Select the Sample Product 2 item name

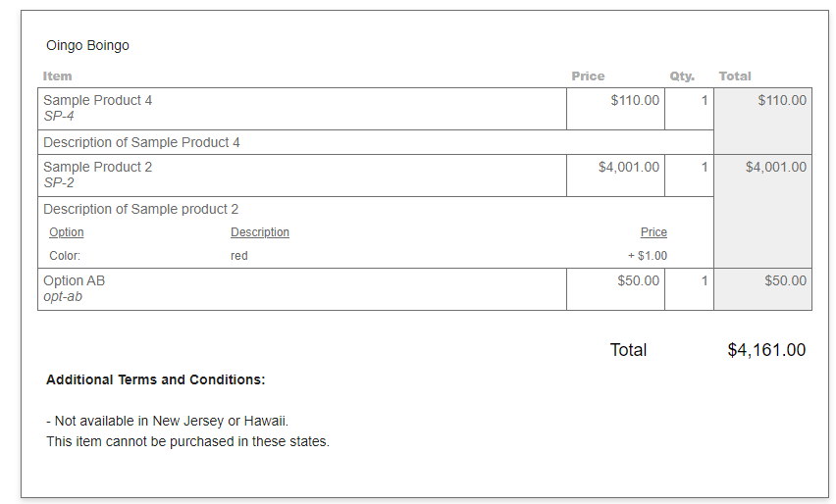click(97, 167)
